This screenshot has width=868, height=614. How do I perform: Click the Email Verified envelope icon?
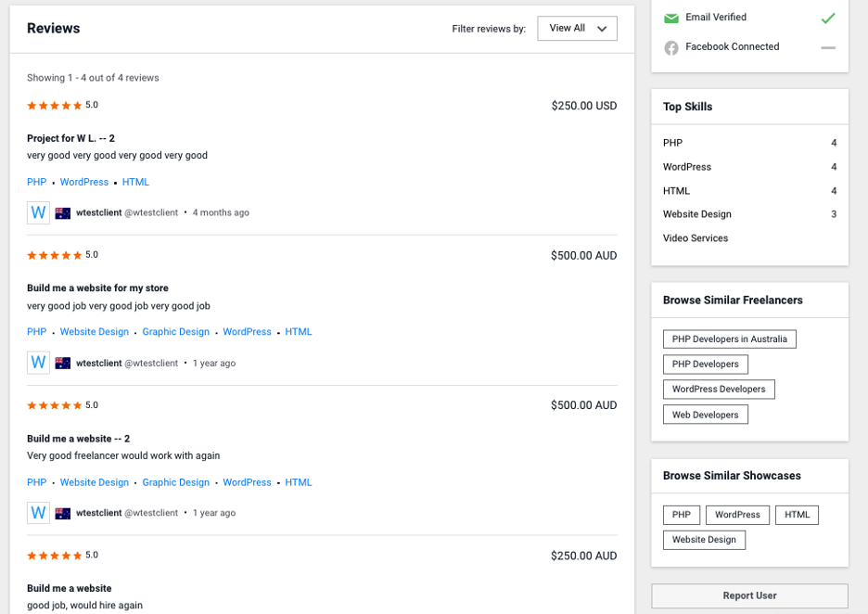click(671, 18)
